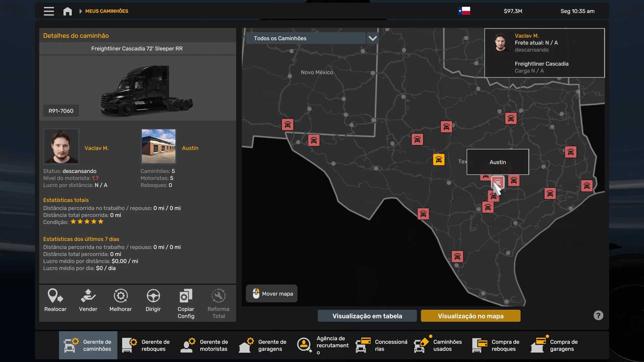The width and height of the screenshot is (644, 362).
Task: Open the Gerente de garagens tab
Action: [x=263, y=345]
